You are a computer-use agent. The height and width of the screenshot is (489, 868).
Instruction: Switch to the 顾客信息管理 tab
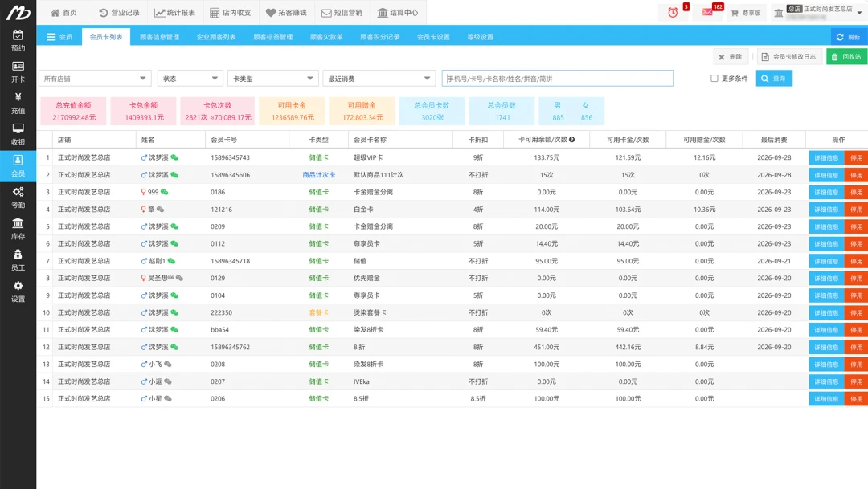[x=159, y=37]
